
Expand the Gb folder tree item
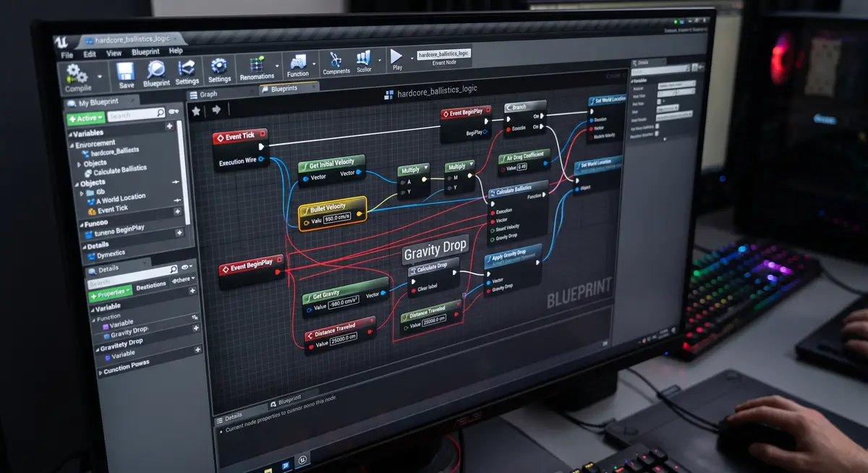[82, 193]
